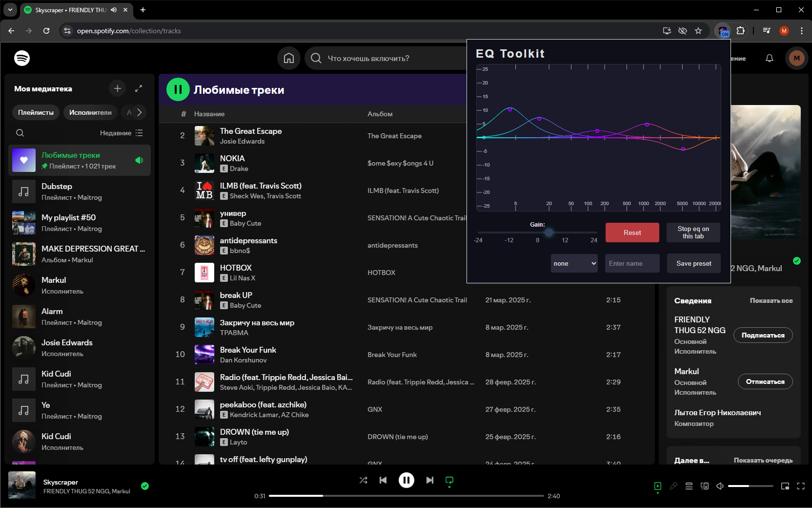Click the EQ Gain slider
This screenshot has width=812, height=508.
537,233
